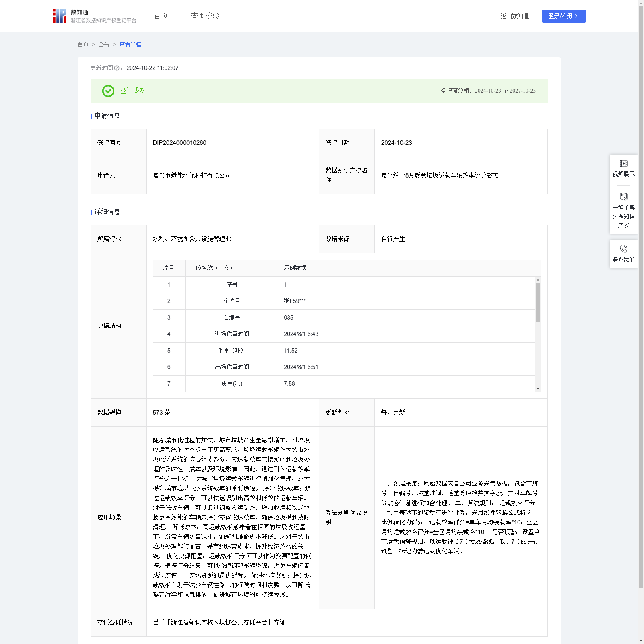Click the 车牌号 row in data table
The width and height of the screenshot is (644, 644).
coord(232,301)
